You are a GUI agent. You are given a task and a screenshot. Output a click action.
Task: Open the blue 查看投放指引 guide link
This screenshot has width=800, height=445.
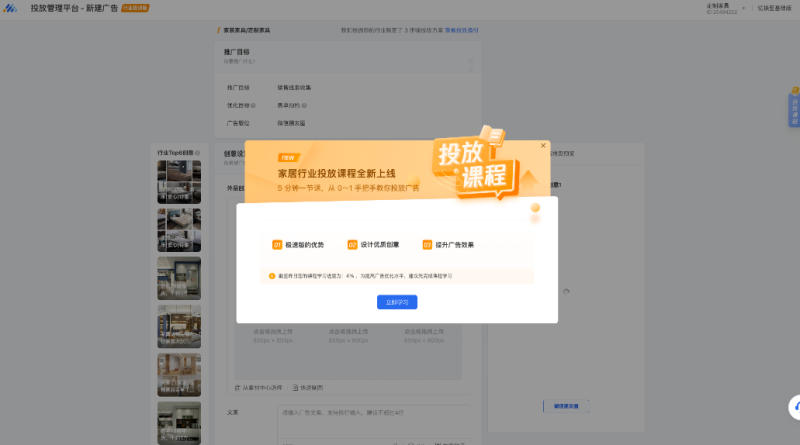coord(462,30)
